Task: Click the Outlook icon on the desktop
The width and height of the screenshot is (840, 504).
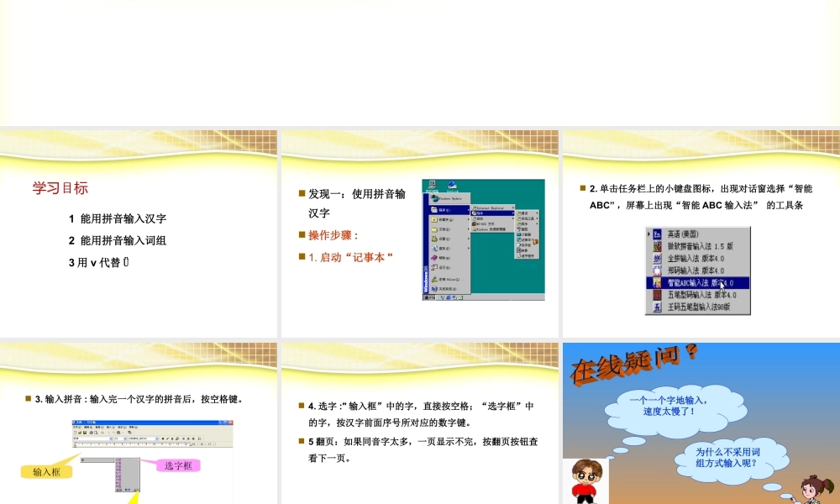Action: click(452, 184)
